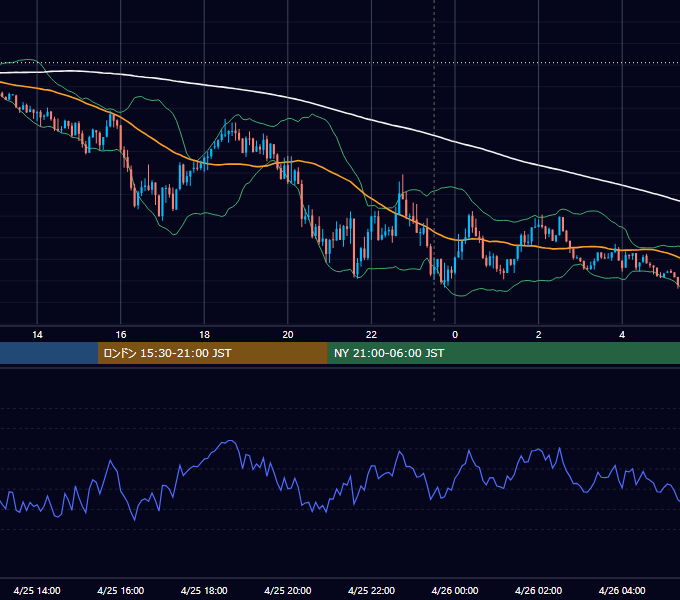Click the hour label 0 on the time axis
Viewport: 680px width, 600px height.
(455, 335)
